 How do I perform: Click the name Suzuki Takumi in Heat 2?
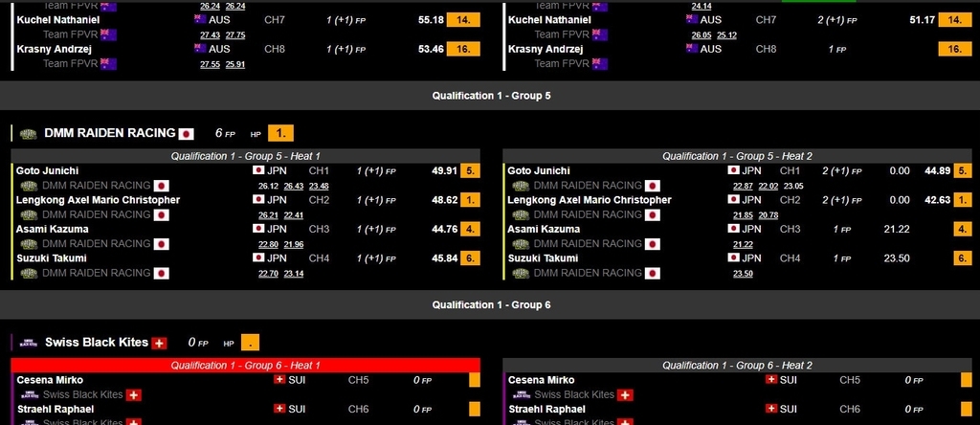click(x=544, y=258)
